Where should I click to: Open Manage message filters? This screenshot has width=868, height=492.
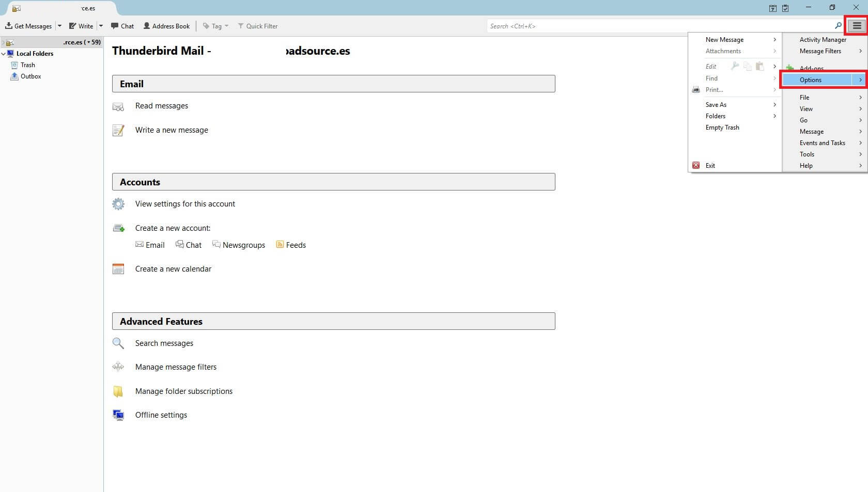(176, 367)
